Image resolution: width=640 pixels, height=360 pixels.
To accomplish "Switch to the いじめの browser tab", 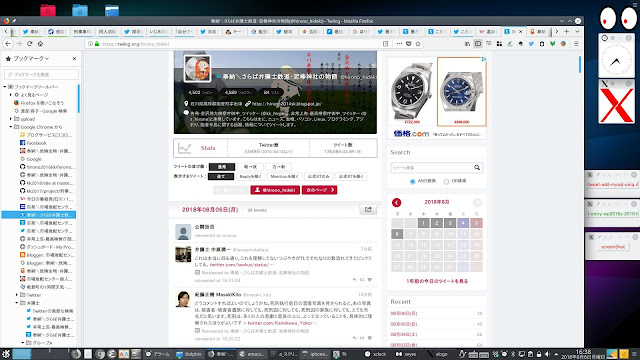I will (158, 31).
